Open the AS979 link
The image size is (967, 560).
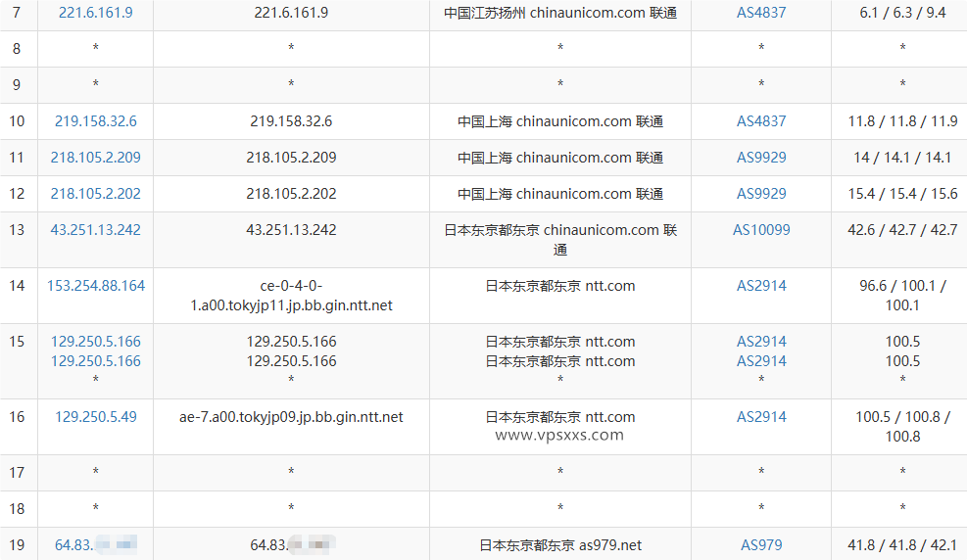761,545
